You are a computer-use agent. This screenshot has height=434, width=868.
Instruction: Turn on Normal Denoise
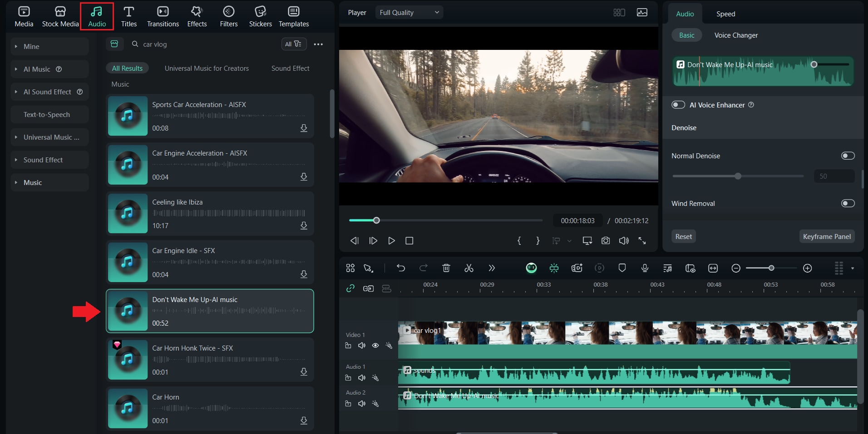[x=848, y=156]
